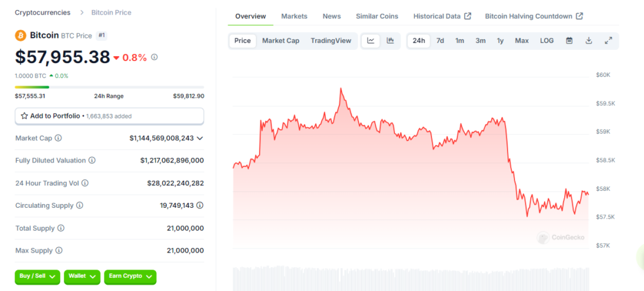
Task: Click the $28,022,240,282 trading volume value
Action: pyautogui.click(x=175, y=183)
